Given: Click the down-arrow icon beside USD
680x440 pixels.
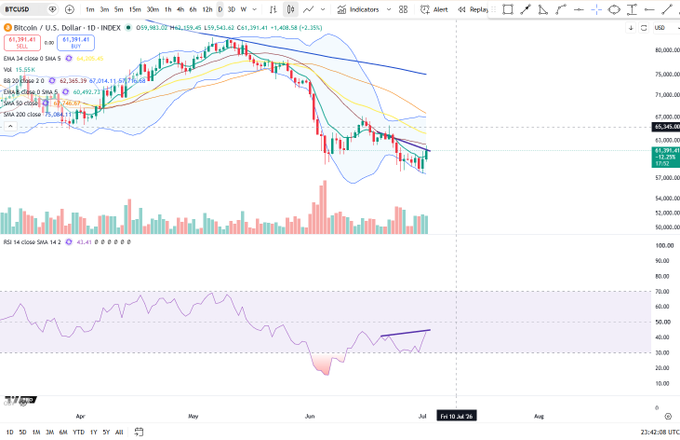Looking at the screenshot, I should (631, 28).
